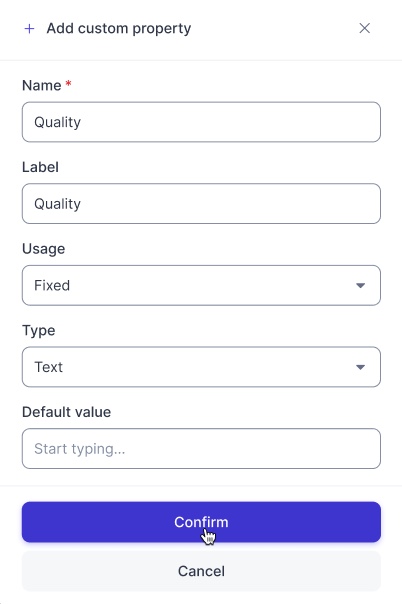
Task: Click the Type caption text
Action: pos(39,331)
